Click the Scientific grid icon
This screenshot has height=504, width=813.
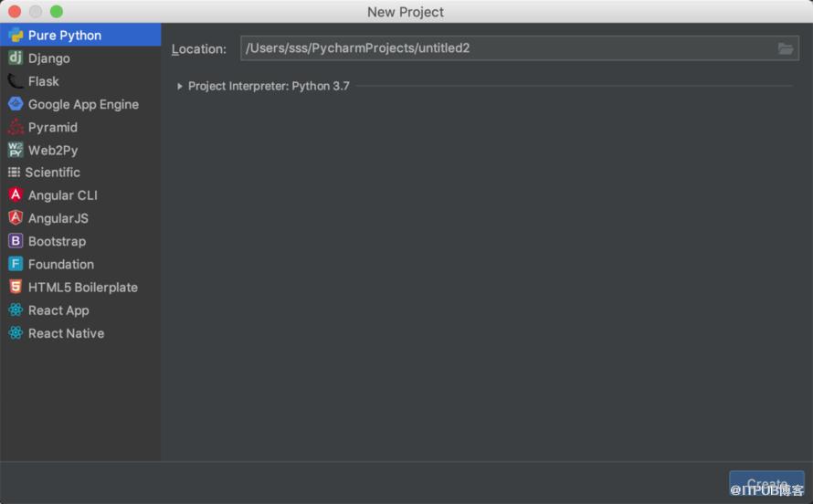[x=14, y=172]
